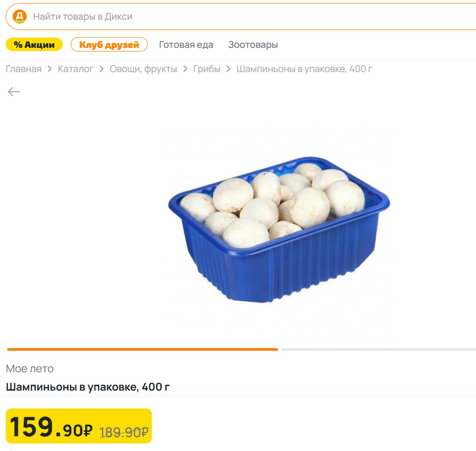Image resolution: width=476 pixels, height=451 pixels.
Task: Click the chevron after the 'Главная' breadcrumb
Action: click(x=50, y=69)
